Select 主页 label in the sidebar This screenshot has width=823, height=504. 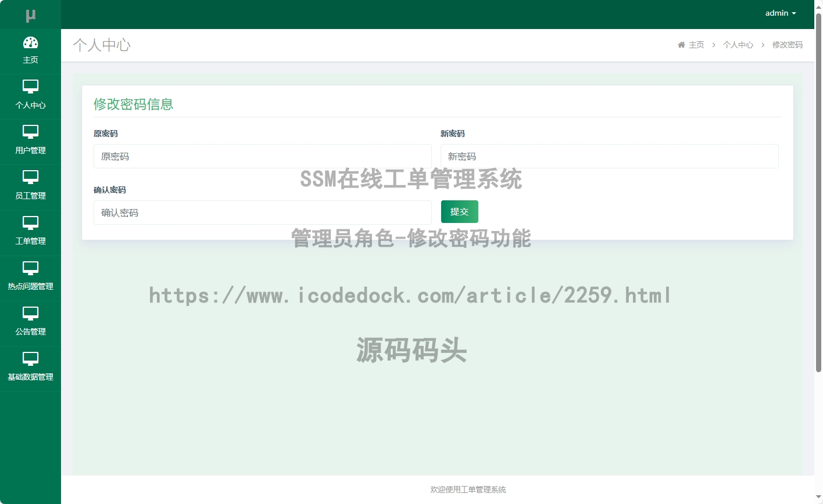point(30,60)
